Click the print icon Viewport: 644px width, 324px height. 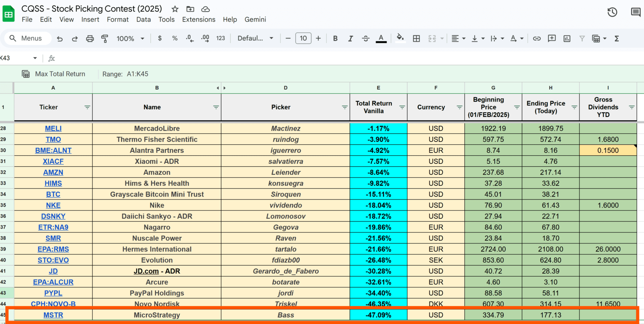(x=90, y=38)
